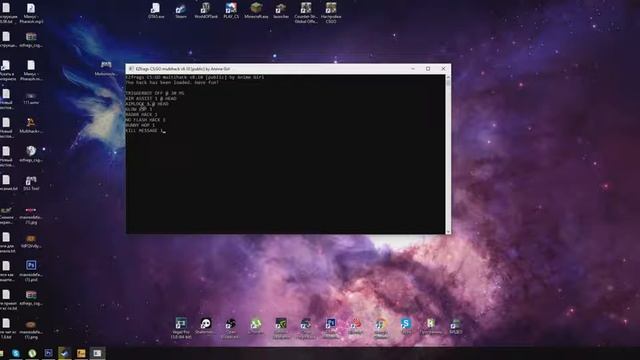The height and width of the screenshot is (360, 640).
Task: Click the RADAR HACK line in console
Action: tap(141, 115)
